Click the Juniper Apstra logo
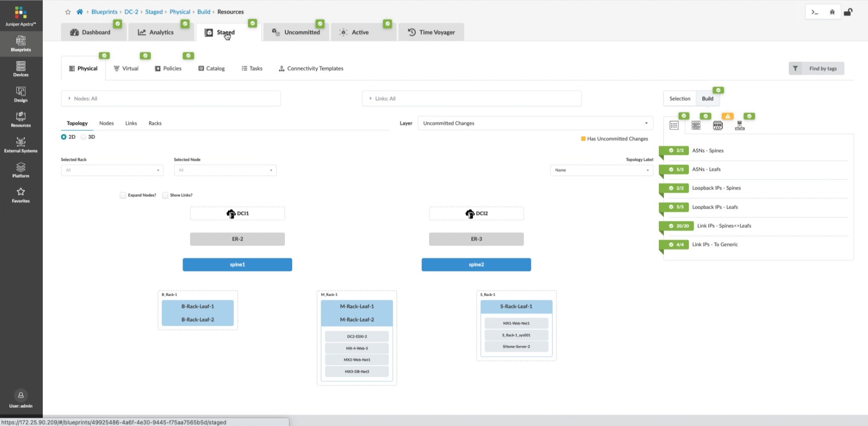 coord(21,16)
